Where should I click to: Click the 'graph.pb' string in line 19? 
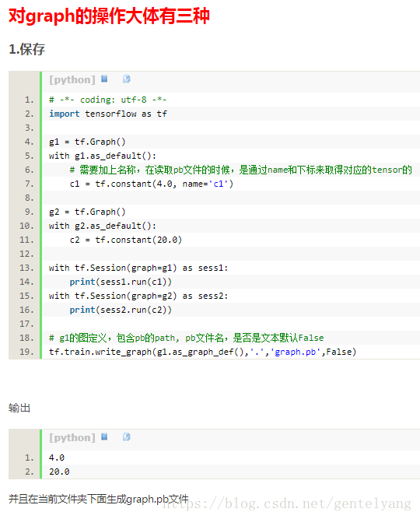pos(296,352)
